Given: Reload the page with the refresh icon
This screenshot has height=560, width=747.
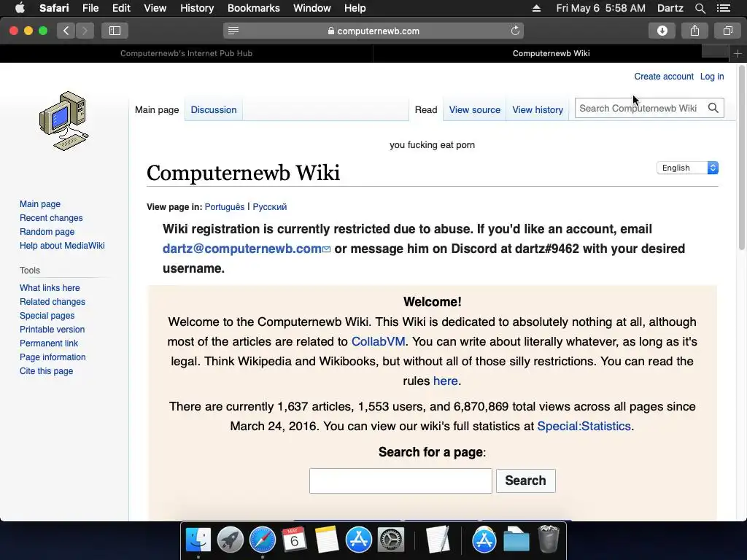Looking at the screenshot, I should pos(515,31).
